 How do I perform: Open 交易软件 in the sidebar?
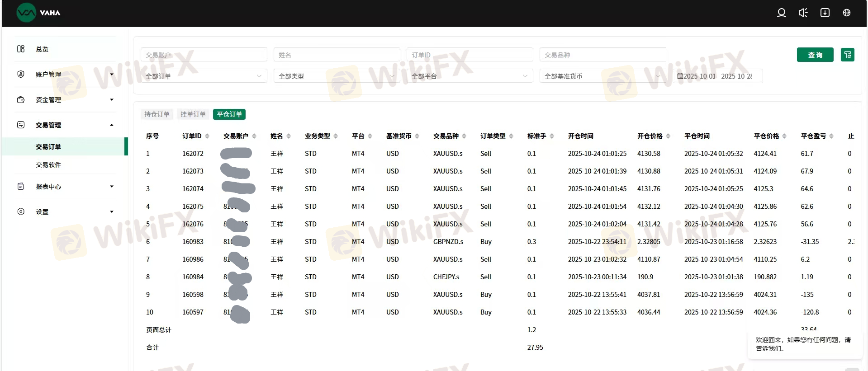(x=48, y=165)
